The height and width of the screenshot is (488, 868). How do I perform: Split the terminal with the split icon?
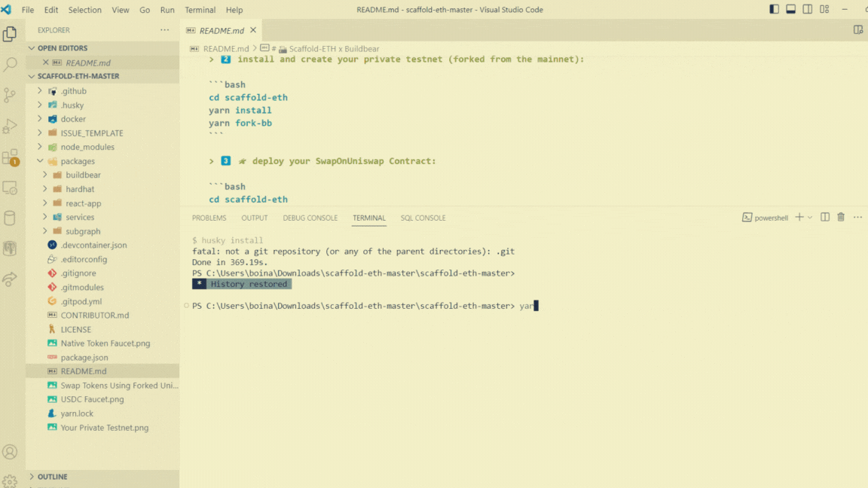click(x=826, y=217)
